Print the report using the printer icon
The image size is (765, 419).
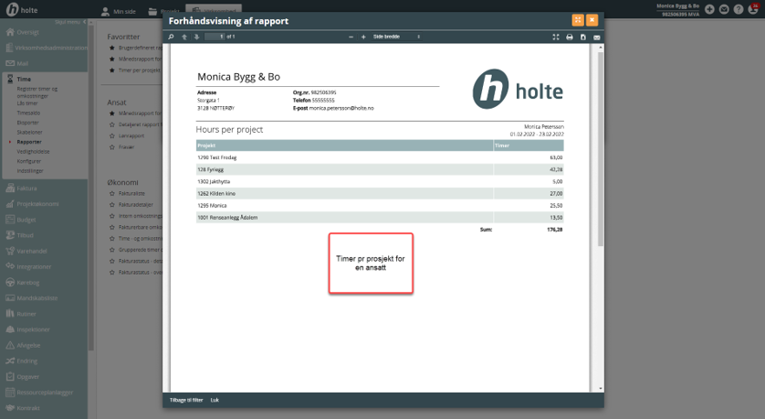pos(569,36)
